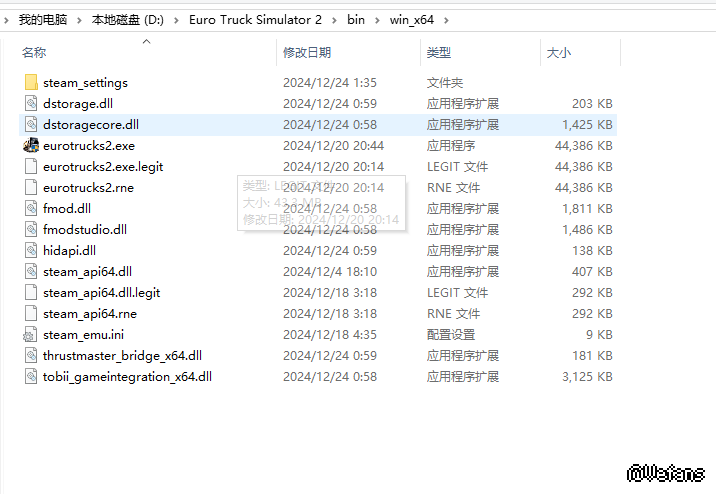Image resolution: width=716 pixels, height=494 pixels.
Task: Select the tobii_gameintegration_x64.dll file name
Action: [127, 377]
